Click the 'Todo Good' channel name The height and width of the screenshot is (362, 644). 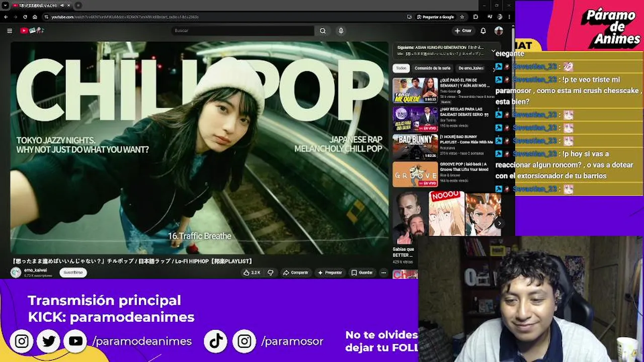point(447,92)
